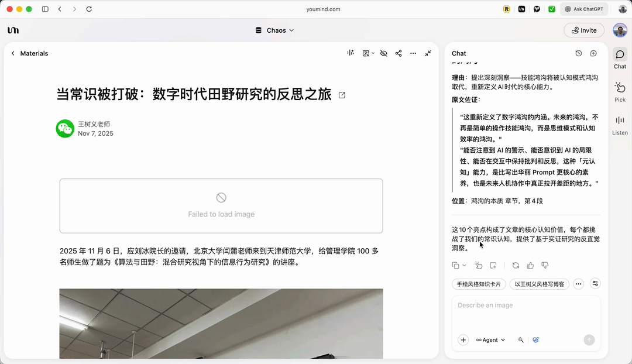
Task: Open the Agent mode dropdown
Action: [490, 340]
